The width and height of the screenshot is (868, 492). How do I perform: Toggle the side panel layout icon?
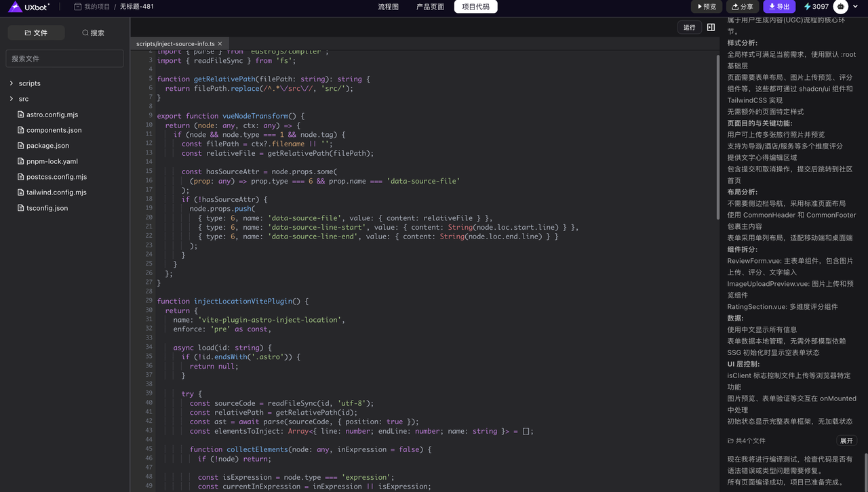click(x=711, y=27)
